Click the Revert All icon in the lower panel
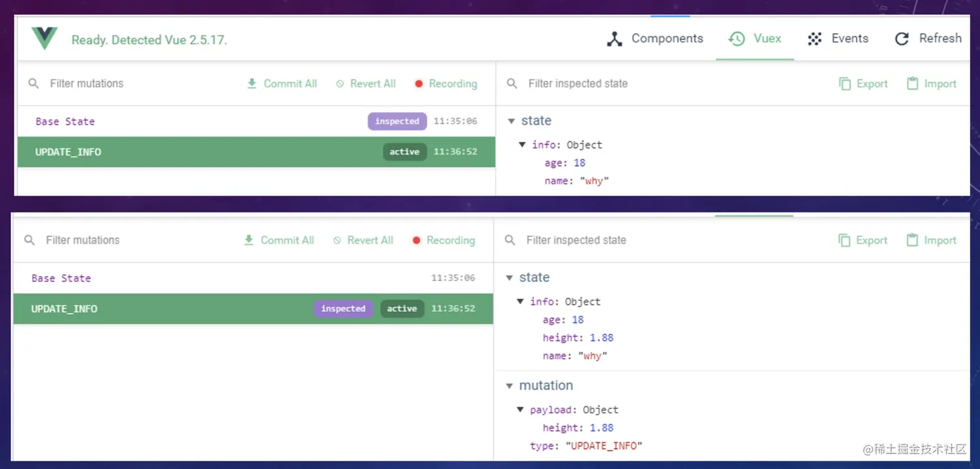 pos(337,240)
